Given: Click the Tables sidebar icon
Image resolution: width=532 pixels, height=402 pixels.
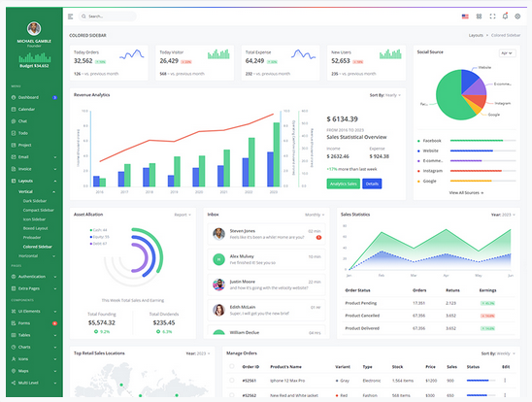Looking at the screenshot, I should (x=14, y=335).
